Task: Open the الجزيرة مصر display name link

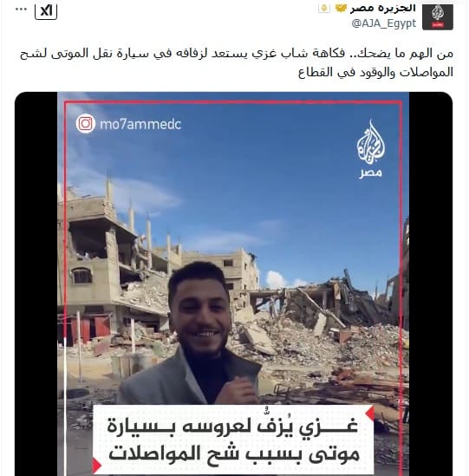Action: click(383, 8)
